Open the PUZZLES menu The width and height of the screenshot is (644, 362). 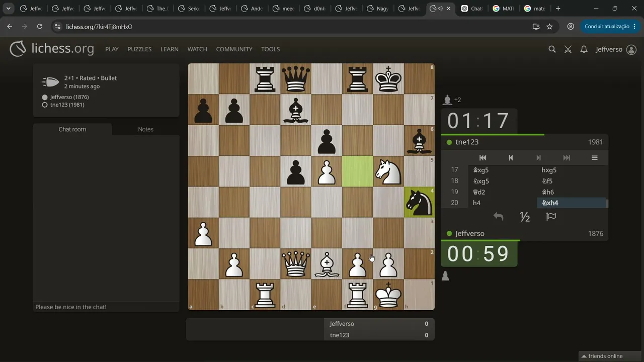[x=139, y=49]
